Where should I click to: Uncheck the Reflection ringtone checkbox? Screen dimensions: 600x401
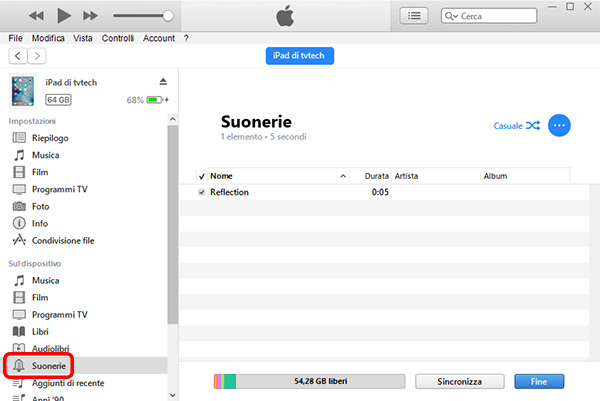click(202, 192)
